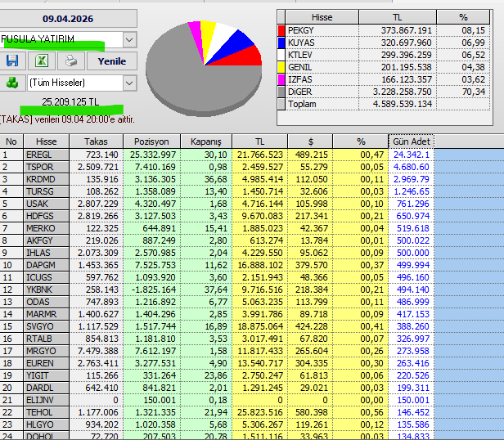Click the blue floppy disk save icon
Image resolution: width=504 pixels, height=440 pixels.
click(12, 61)
